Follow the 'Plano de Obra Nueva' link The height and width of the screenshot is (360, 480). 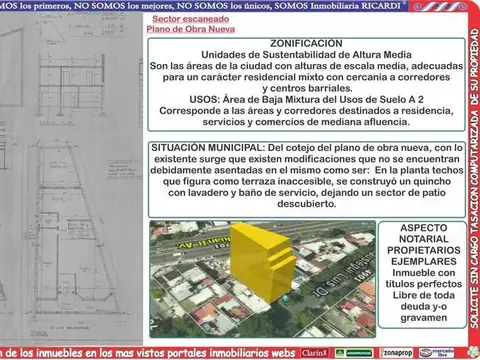(191, 29)
